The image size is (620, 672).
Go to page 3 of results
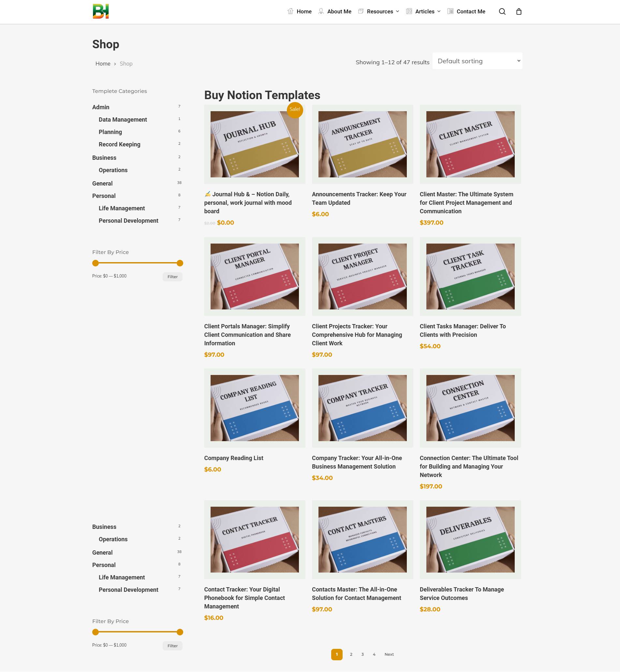point(362,654)
